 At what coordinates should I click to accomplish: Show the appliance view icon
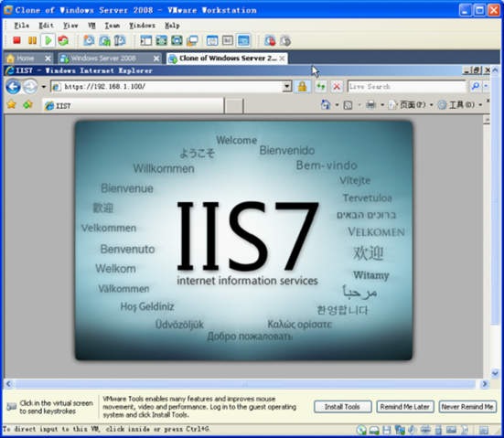point(228,40)
